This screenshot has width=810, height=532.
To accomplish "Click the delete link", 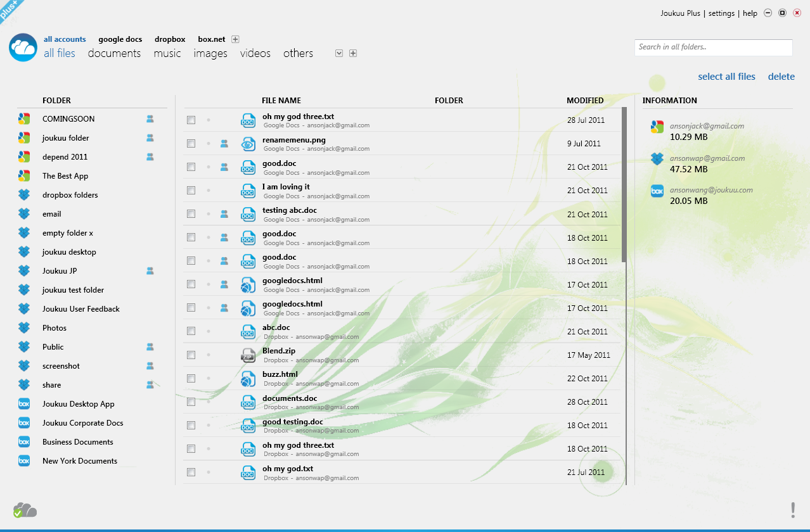I will tap(781, 77).
